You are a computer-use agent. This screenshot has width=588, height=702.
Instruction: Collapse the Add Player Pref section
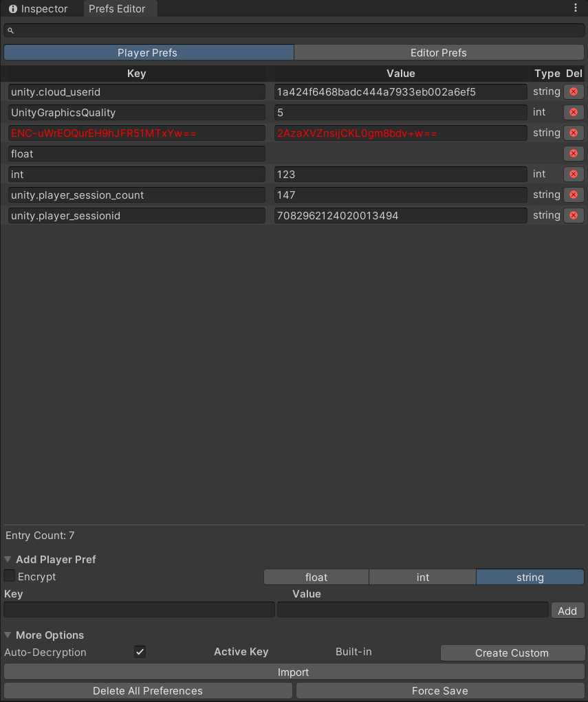8,559
